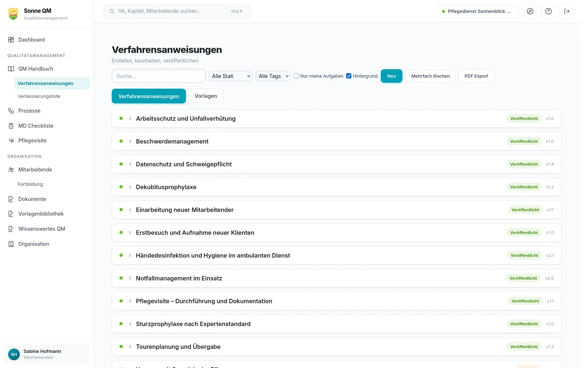Click the Mitarbeitende people icon
This screenshot has height=368, width=588.
click(x=11, y=170)
